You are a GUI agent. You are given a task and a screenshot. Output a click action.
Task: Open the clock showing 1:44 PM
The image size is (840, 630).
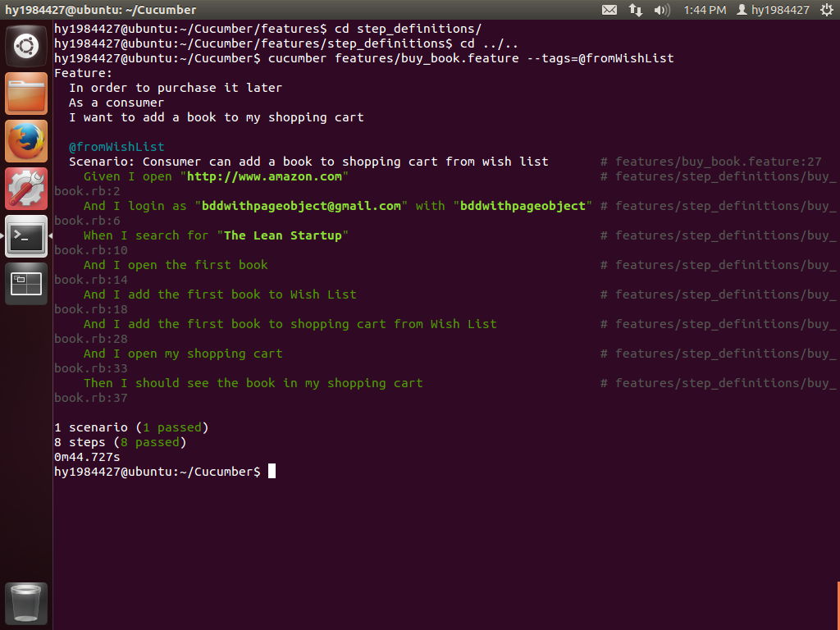pos(705,10)
